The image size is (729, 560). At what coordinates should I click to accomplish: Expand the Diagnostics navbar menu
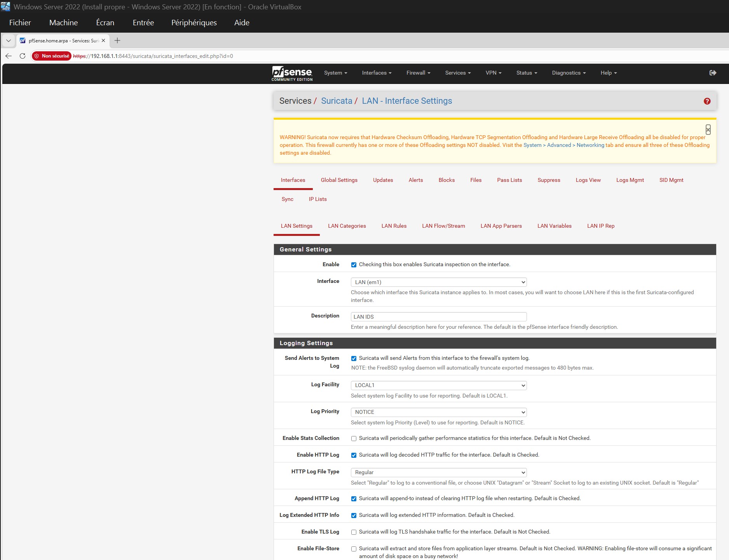569,73
